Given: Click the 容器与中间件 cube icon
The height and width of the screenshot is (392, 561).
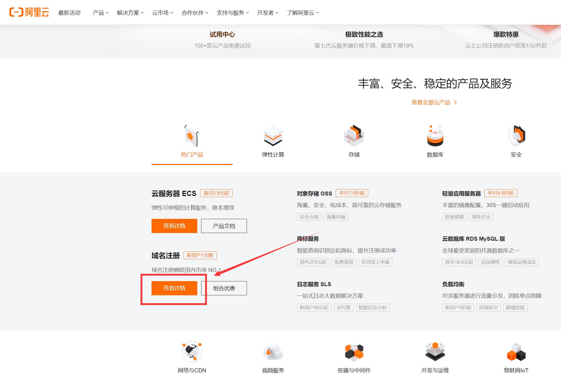Looking at the screenshot, I should (354, 352).
